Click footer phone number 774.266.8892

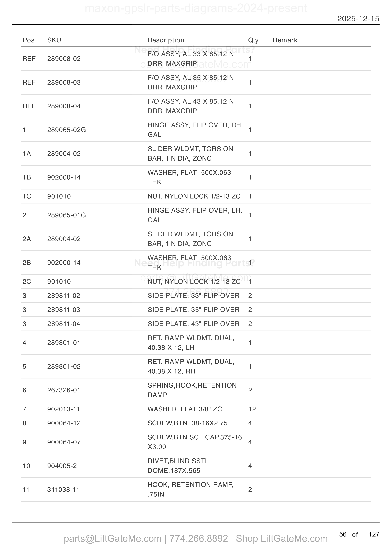(199, 539)
